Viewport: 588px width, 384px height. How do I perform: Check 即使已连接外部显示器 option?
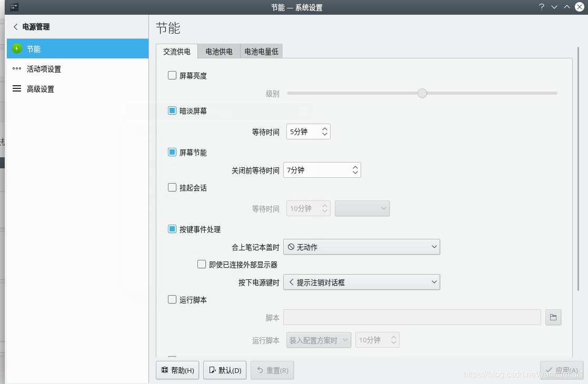pos(202,264)
